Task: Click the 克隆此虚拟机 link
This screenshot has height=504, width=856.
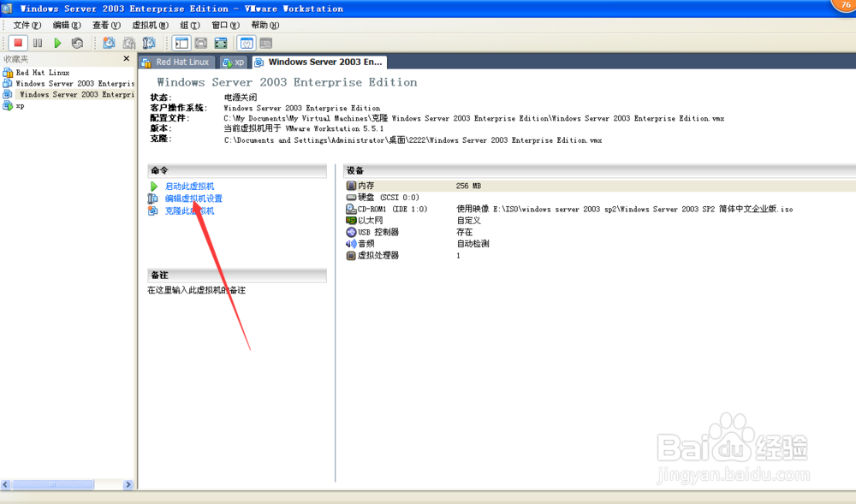Action: tap(189, 210)
